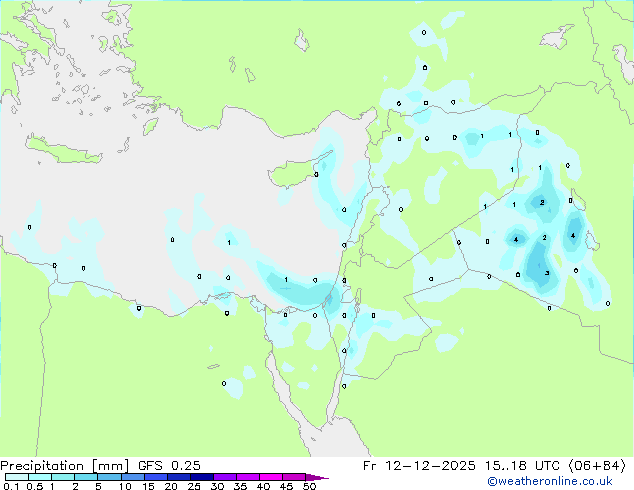Click the "10" legend scale label
This screenshot has height=490, width=634.
tap(125, 486)
